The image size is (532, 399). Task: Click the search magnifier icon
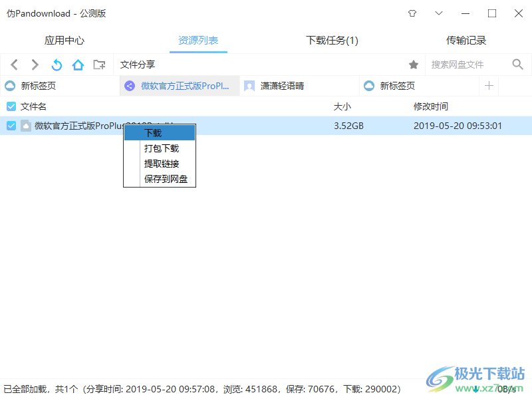tap(517, 65)
